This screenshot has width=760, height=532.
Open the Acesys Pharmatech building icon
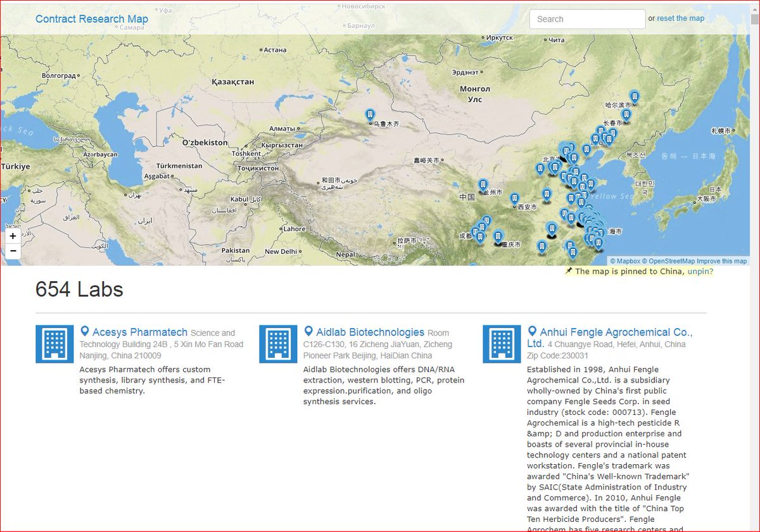[x=54, y=345]
